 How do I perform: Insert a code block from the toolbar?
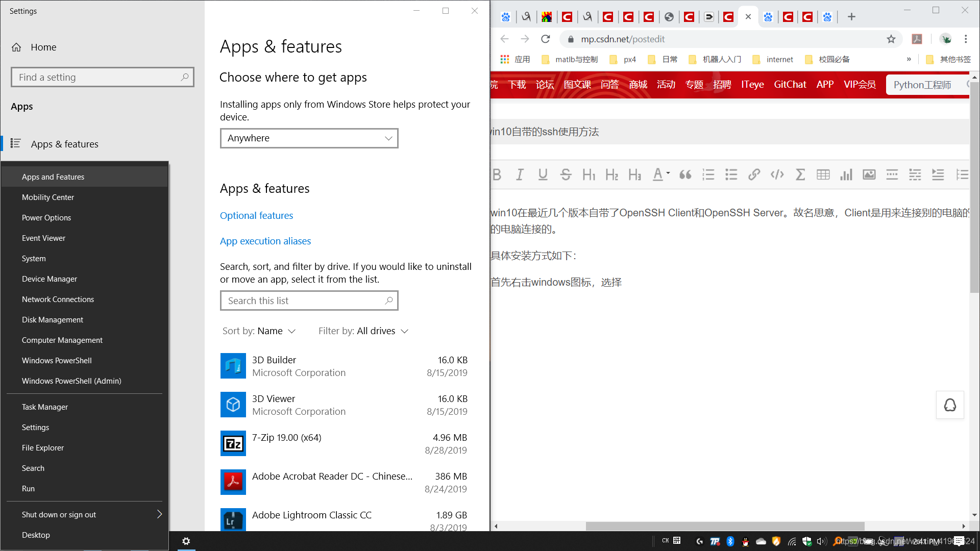[x=777, y=174]
